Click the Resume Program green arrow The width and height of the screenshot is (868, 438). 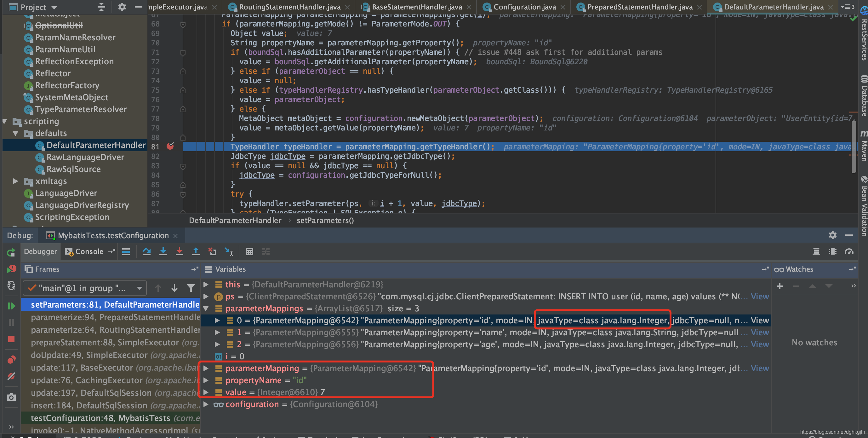[x=11, y=306]
